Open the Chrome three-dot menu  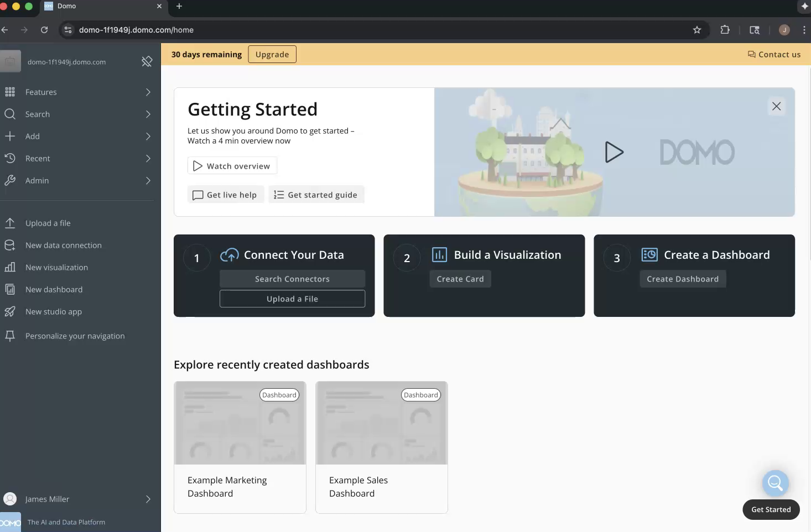coord(804,30)
